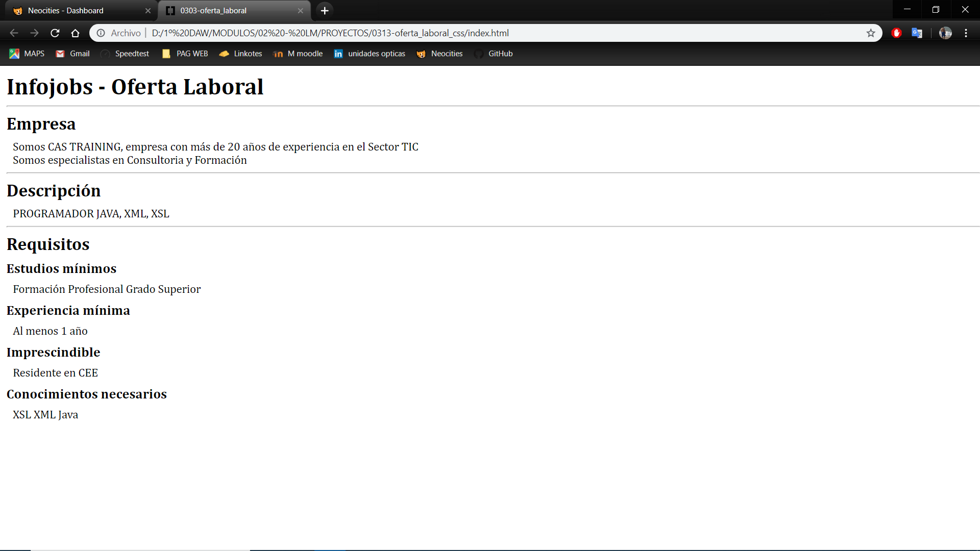This screenshot has width=980, height=551.
Task: Click the Descripción heading
Action: pos(54,191)
